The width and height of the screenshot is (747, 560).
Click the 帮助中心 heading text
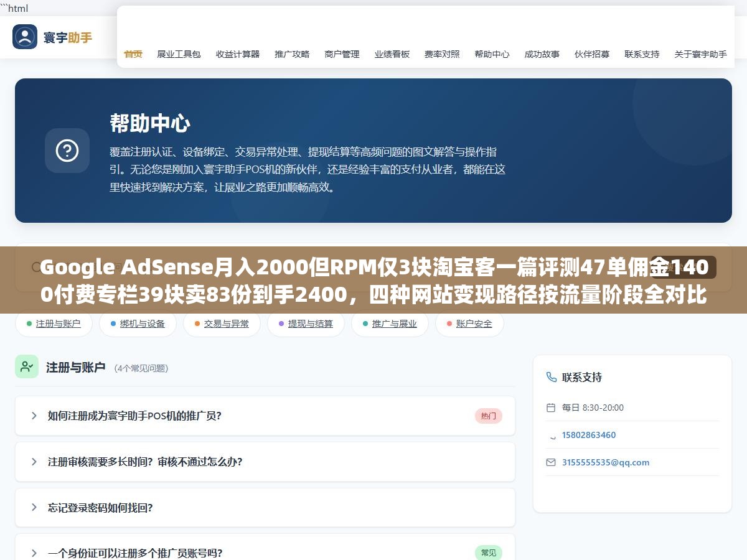150,123
